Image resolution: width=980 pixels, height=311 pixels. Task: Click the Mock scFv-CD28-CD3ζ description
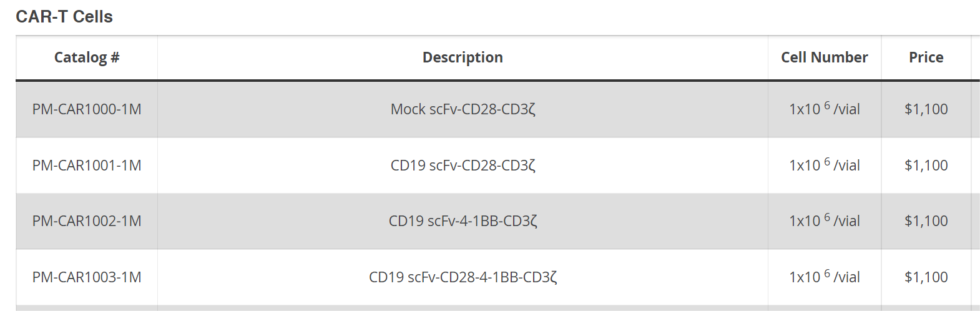point(463,109)
